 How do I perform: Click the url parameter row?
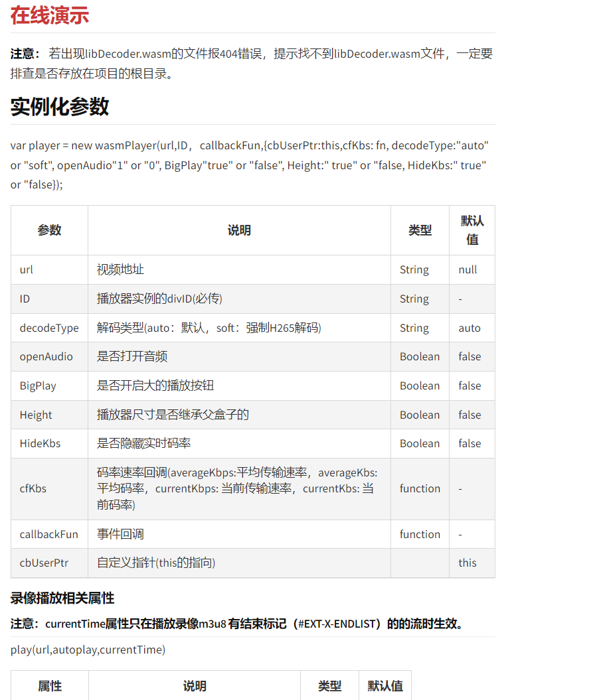(25, 269)
